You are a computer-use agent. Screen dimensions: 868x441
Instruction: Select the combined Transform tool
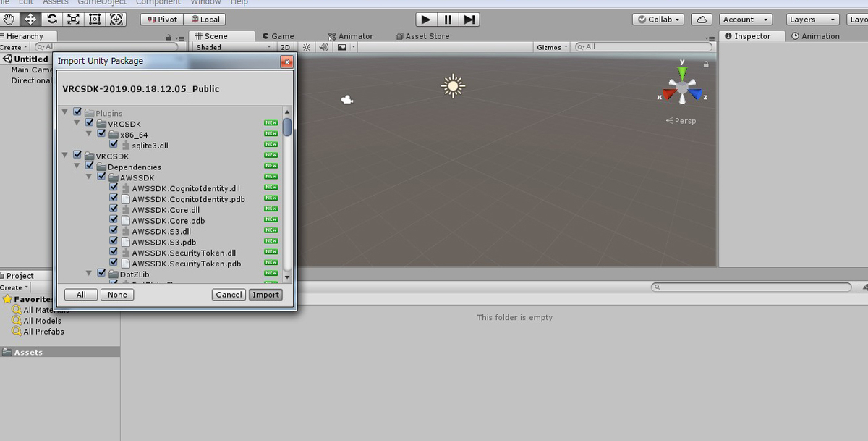pyautogui.click(x=116, y=20)
